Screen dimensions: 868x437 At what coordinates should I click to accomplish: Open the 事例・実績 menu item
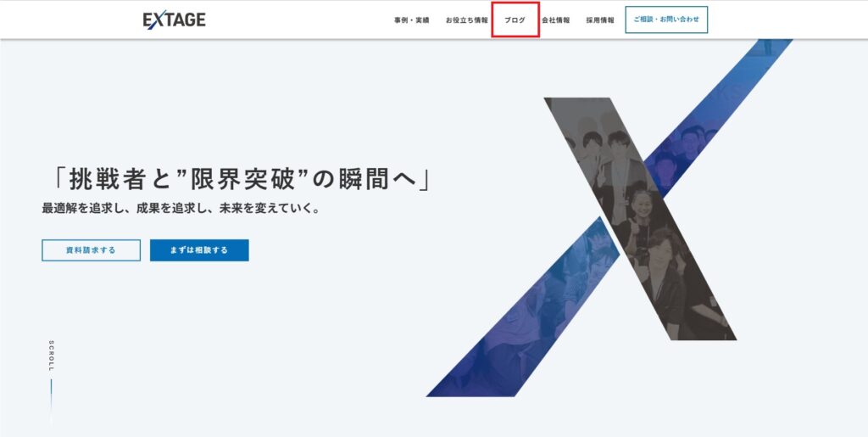(x=411, y=20)
